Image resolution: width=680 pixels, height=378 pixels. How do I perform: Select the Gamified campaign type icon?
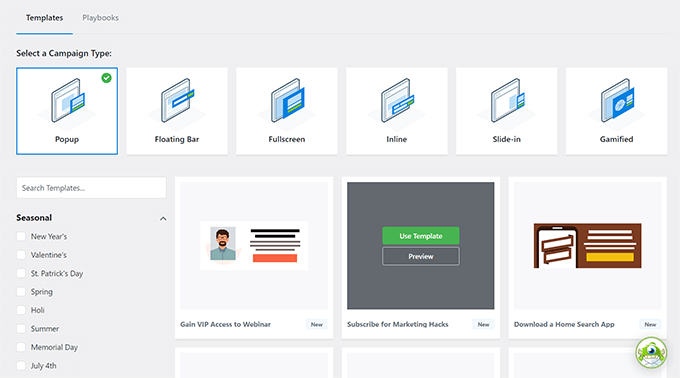pyautogui.click(x=617, y=101)
